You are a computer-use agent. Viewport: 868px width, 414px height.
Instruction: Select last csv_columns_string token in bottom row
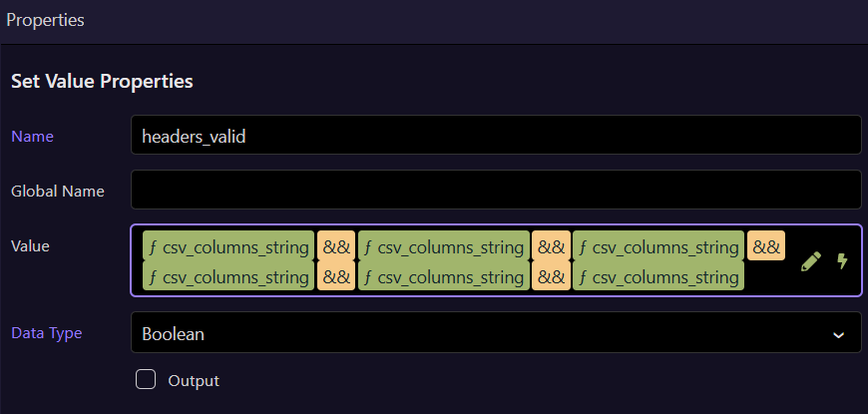(x=658, y=276)
